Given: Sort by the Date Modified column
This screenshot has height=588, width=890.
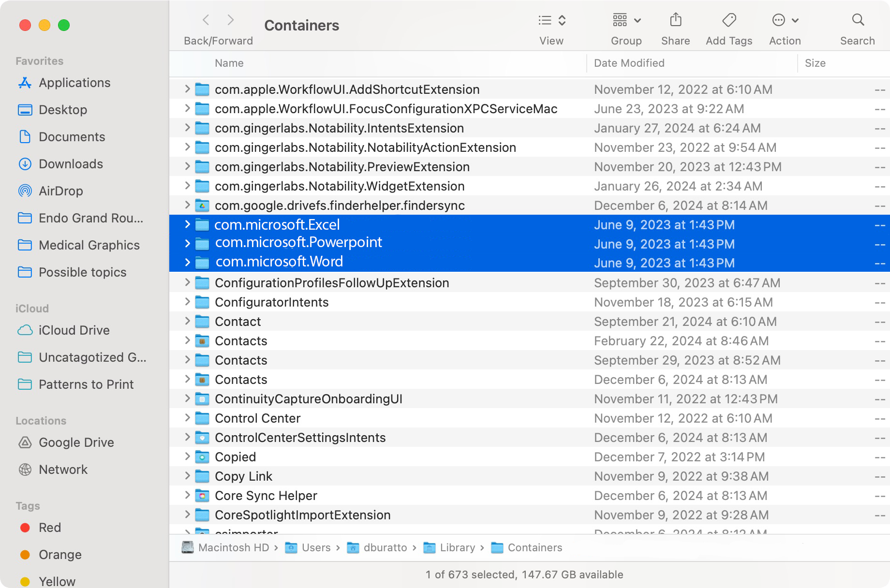Looking at the screenshot, I should pos(629,63).
